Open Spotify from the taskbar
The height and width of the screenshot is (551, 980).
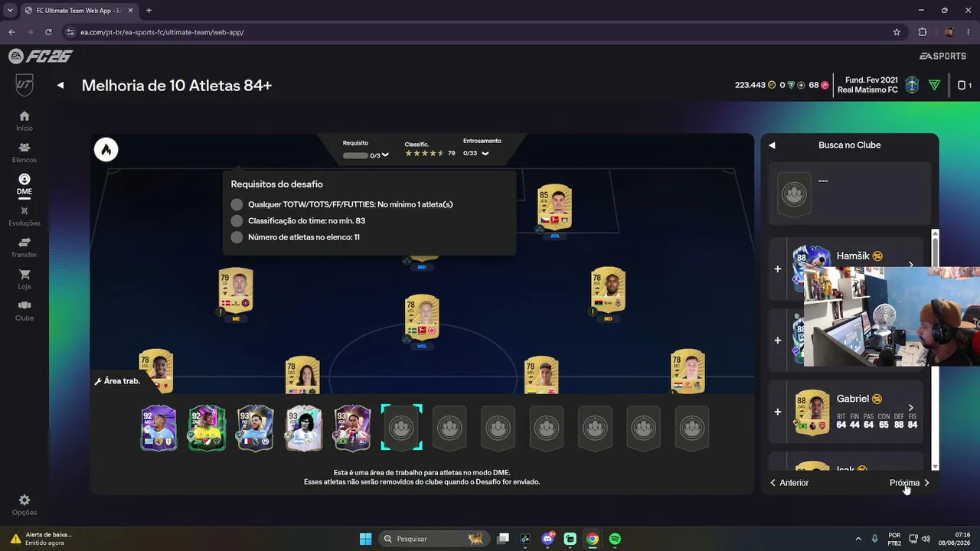[x=615, y=539]
